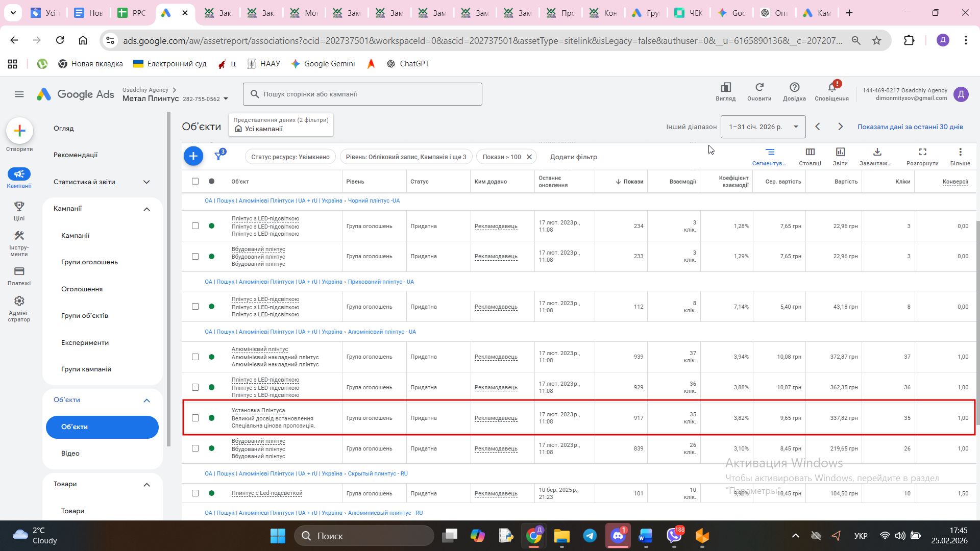
Task: Click Показати дані за останні 30 днів
Action: (x=910, y=127)
